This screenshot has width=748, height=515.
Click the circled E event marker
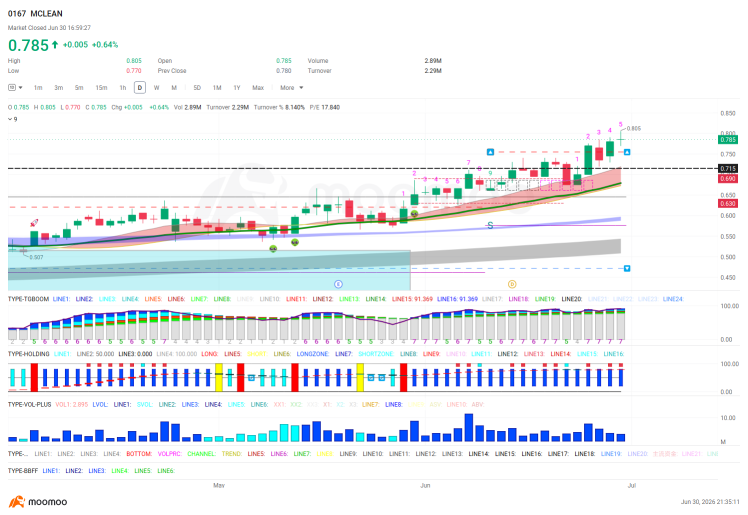[338, 284]
